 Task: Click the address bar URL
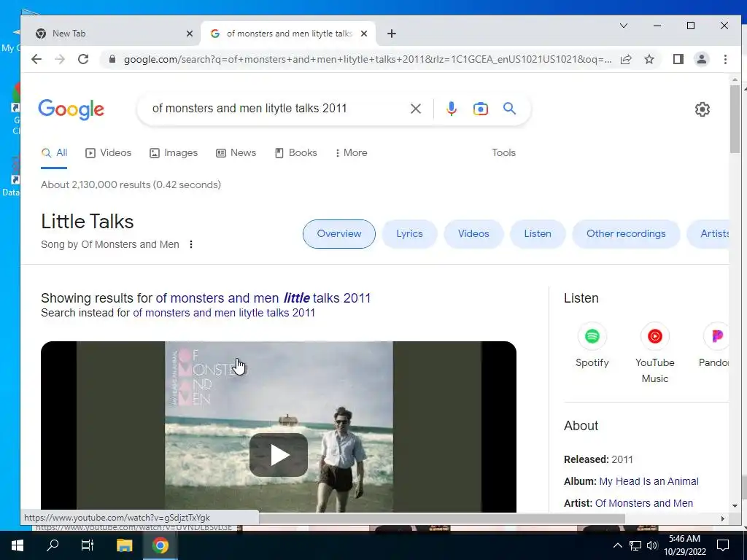[368, 59]
